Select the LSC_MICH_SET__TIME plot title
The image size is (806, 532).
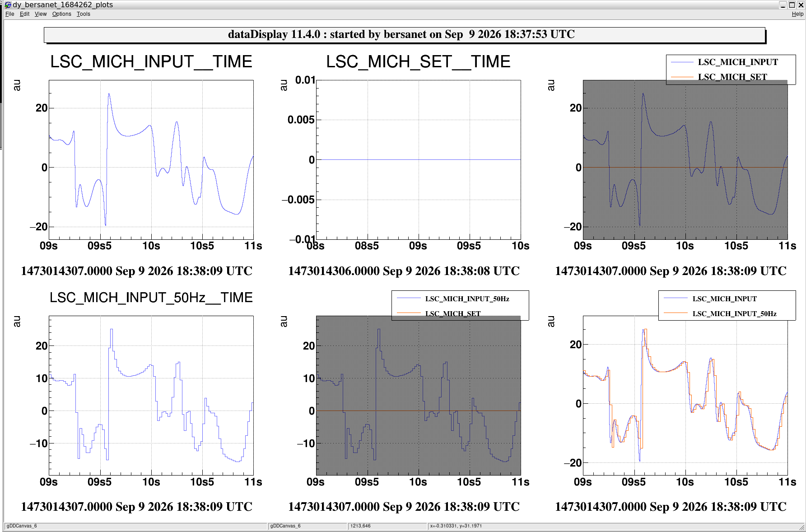pos(418,61)
